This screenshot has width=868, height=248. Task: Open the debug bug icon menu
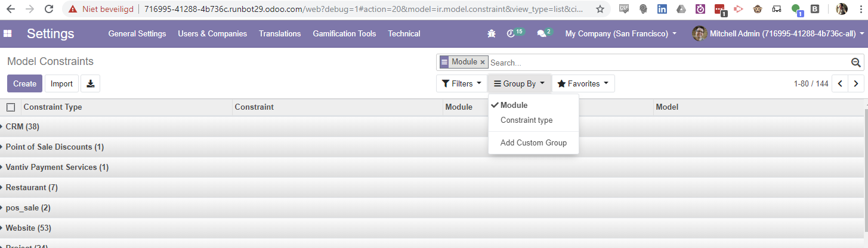491,34
